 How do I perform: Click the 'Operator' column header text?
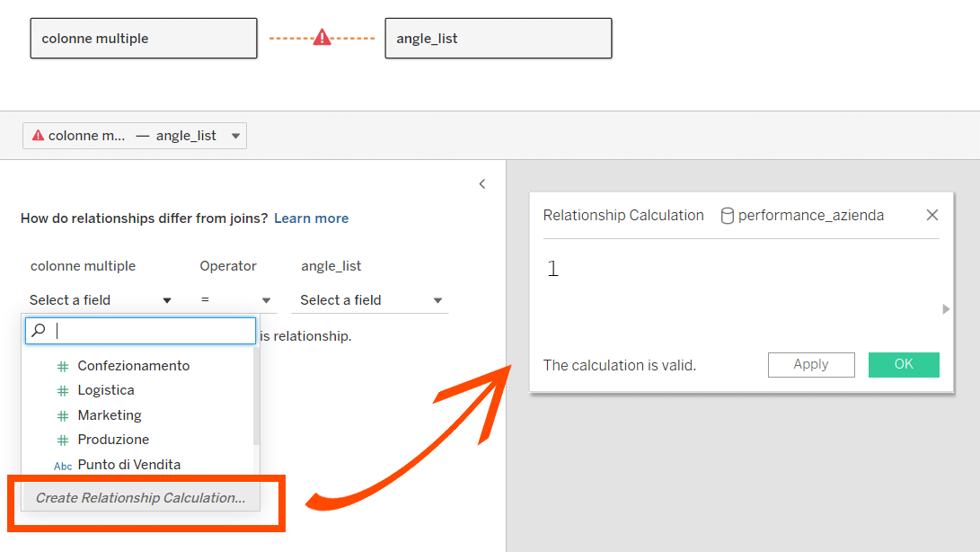click(x=228, y=266)
